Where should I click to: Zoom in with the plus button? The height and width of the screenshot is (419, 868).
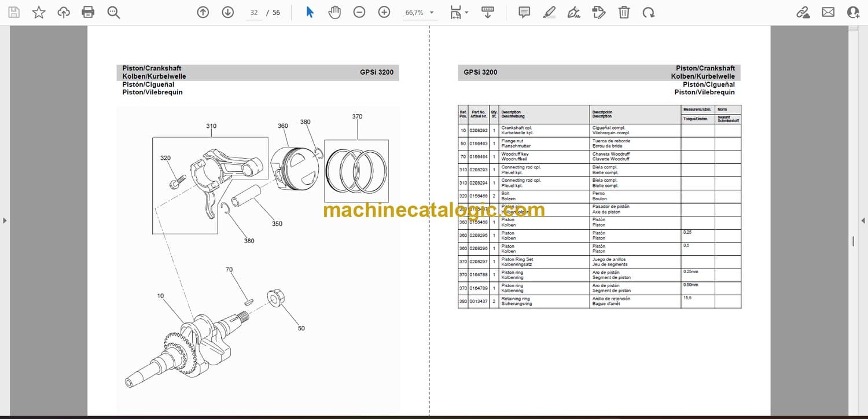[x=384, y=12]
